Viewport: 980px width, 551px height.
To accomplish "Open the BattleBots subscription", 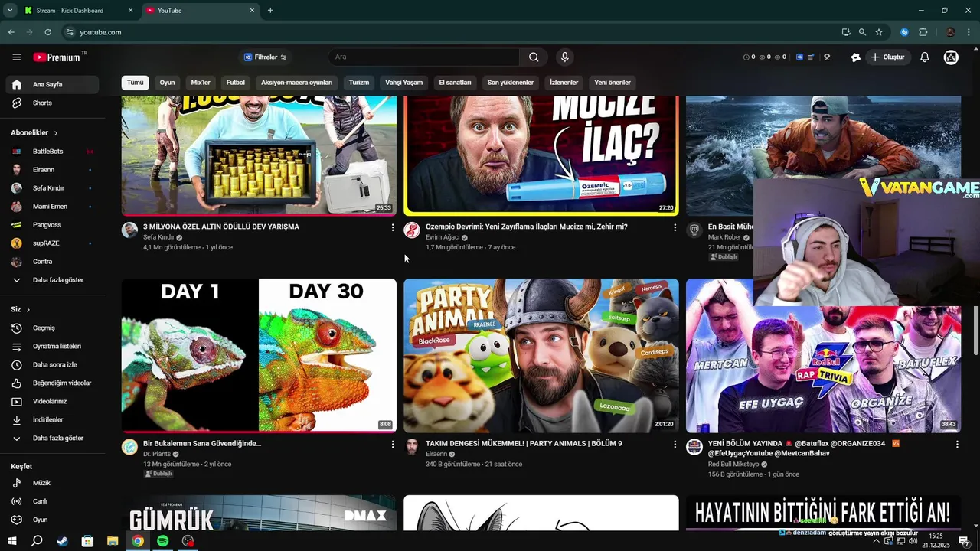I will pos(54,152).
